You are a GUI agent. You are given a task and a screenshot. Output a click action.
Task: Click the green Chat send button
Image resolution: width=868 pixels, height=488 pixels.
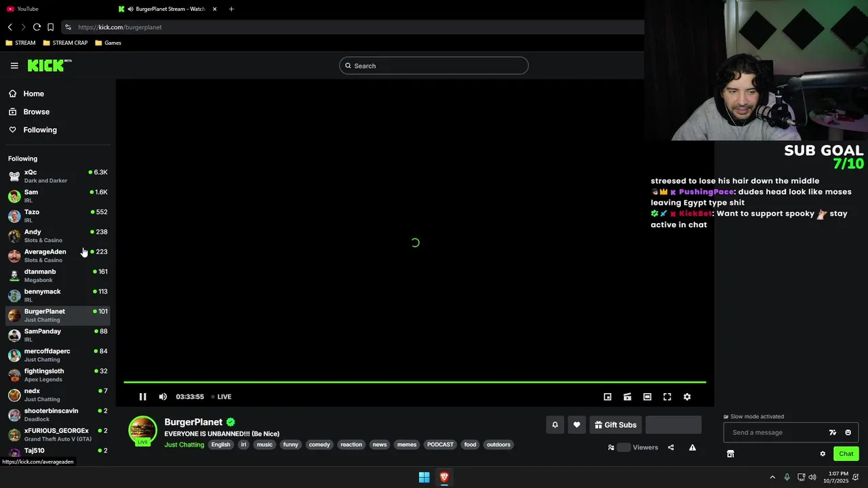(x=846, y=454)
